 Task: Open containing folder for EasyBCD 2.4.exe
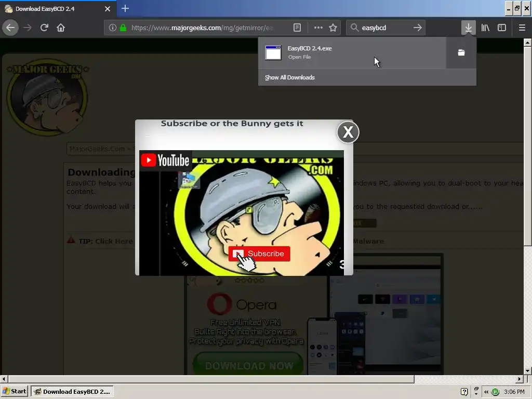click(x=461, y=52)
